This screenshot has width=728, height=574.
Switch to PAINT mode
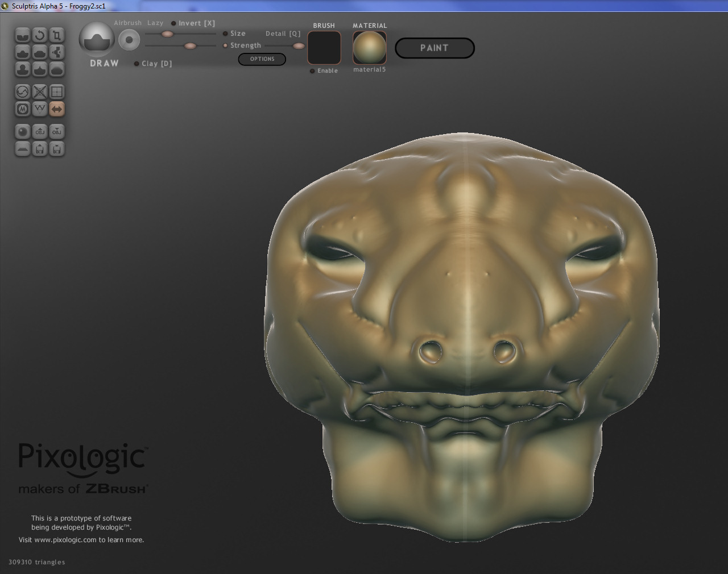(x=435, y=48)
